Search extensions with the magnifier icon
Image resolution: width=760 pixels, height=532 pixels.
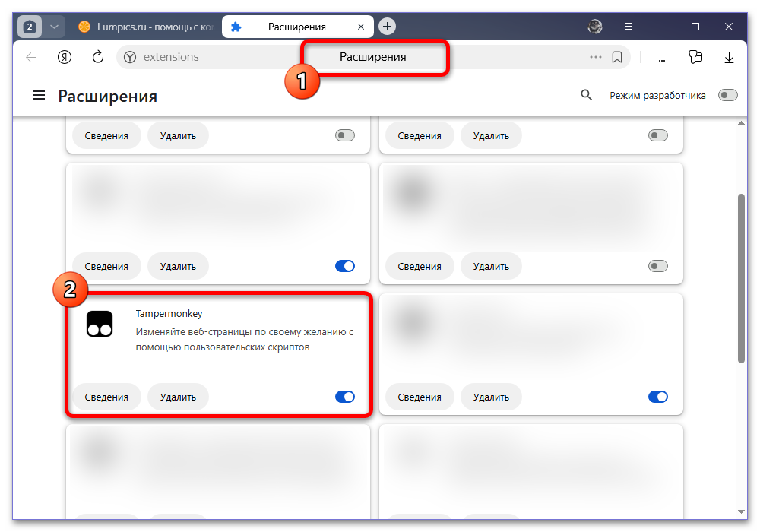click(587, 95)
